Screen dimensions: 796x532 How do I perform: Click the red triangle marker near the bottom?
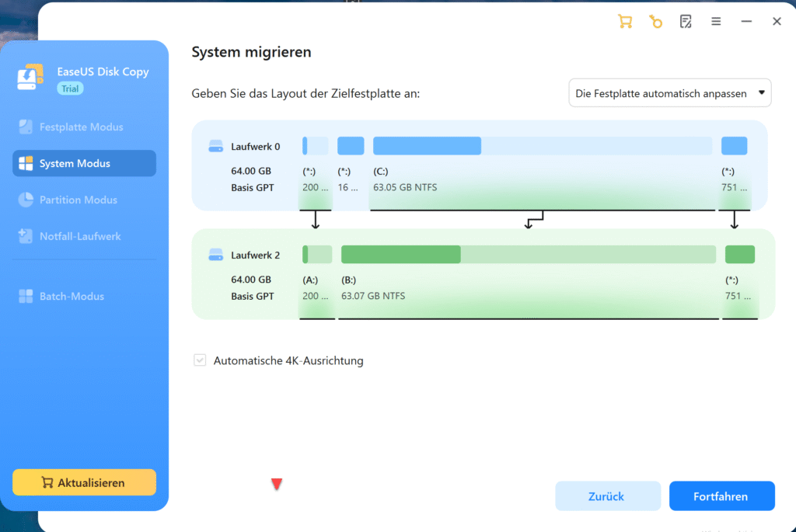pyautogui.click(x=277, y=483)
